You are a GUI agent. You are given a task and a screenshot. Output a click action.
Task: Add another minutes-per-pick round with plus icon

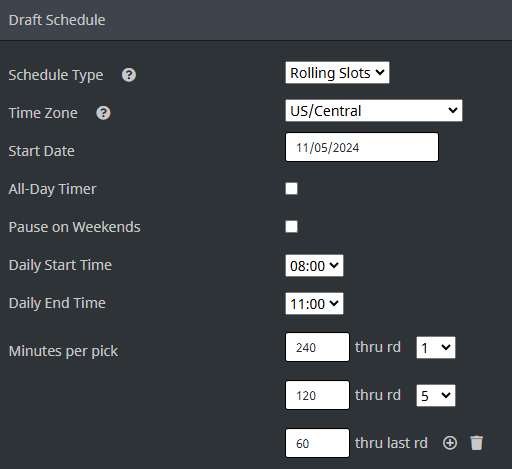pyautogui.click(x=450, y=443)
